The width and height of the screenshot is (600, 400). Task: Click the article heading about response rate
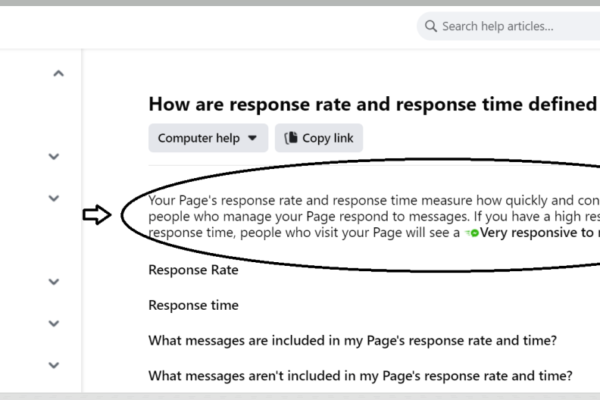pyautogui.click(x=372, y=104)
